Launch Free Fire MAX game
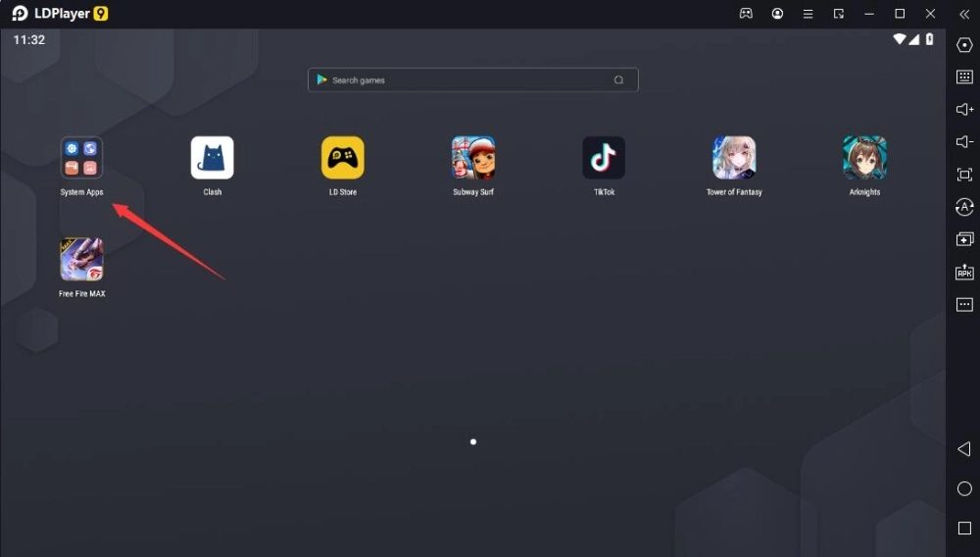 pos(81,259)
